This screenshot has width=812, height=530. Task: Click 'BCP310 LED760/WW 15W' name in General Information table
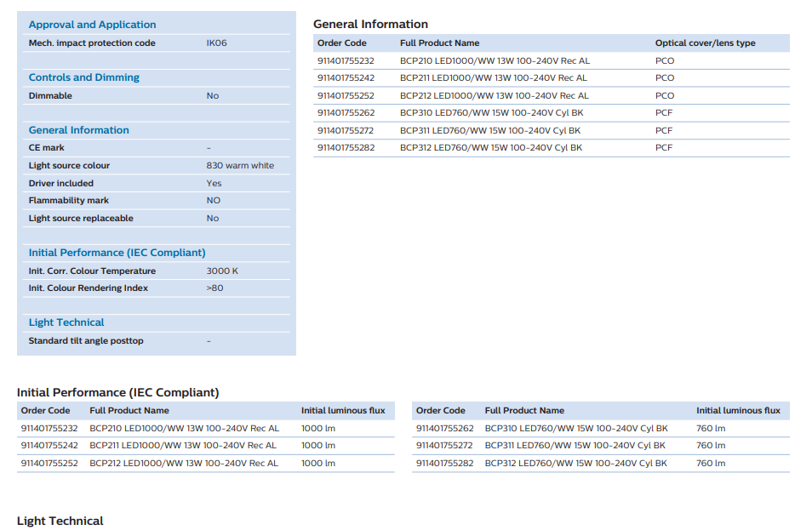pos(491,113)
